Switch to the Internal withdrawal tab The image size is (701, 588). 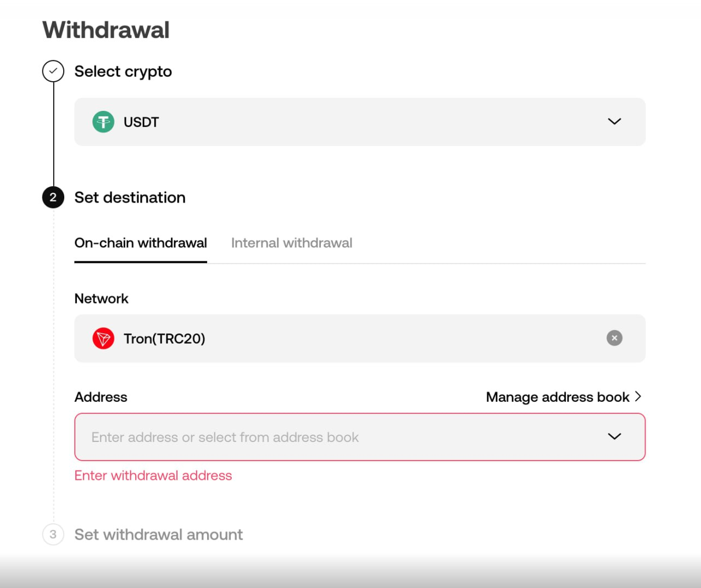pos(292,243)
